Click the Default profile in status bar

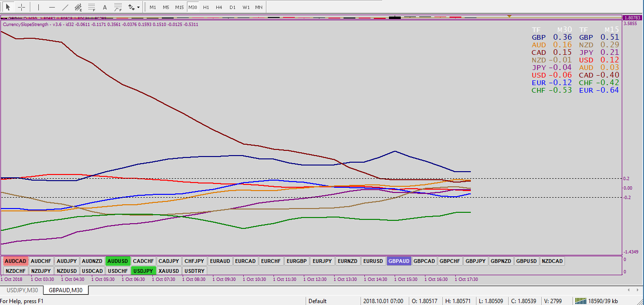[x=318, y=301]
